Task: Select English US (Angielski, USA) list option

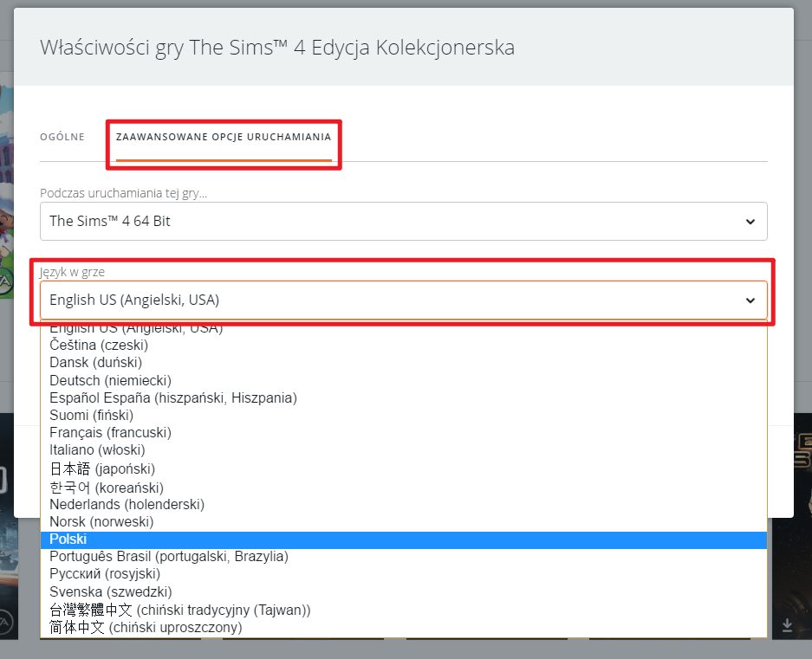Action: (x=404, y=328)
